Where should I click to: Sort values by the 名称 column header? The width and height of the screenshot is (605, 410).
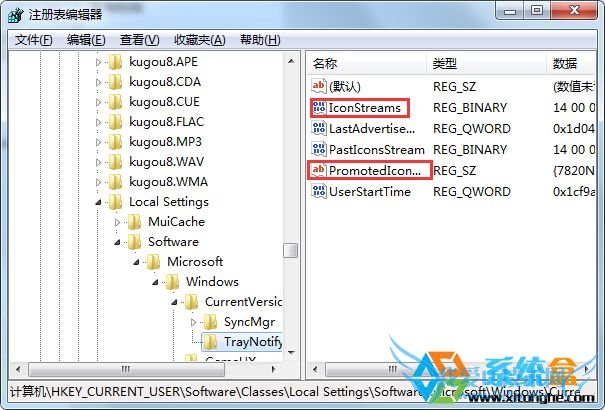pyautogui.click(x=367, y=63)
